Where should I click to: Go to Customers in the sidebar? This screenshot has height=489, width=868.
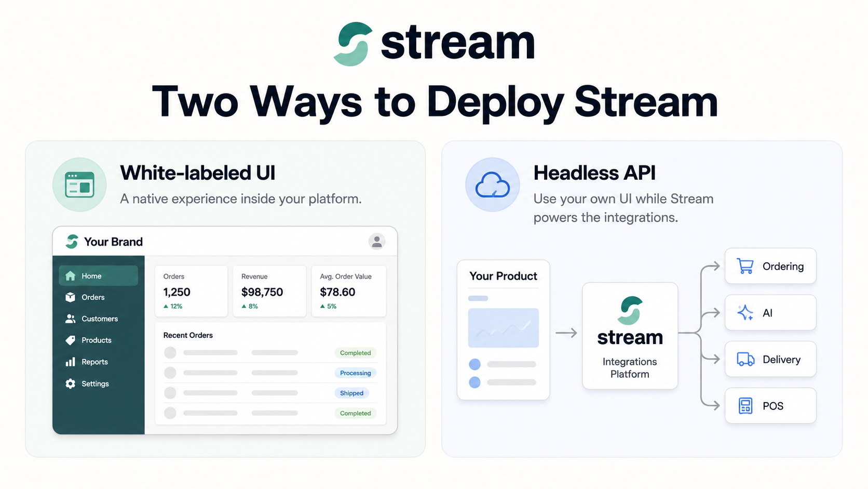pyautogui.click(x=99, y=319)
